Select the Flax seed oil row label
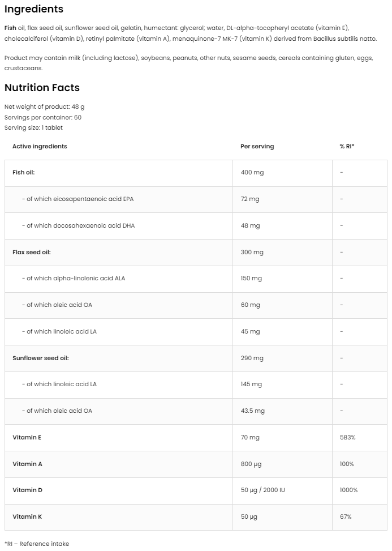 point(32,252)
